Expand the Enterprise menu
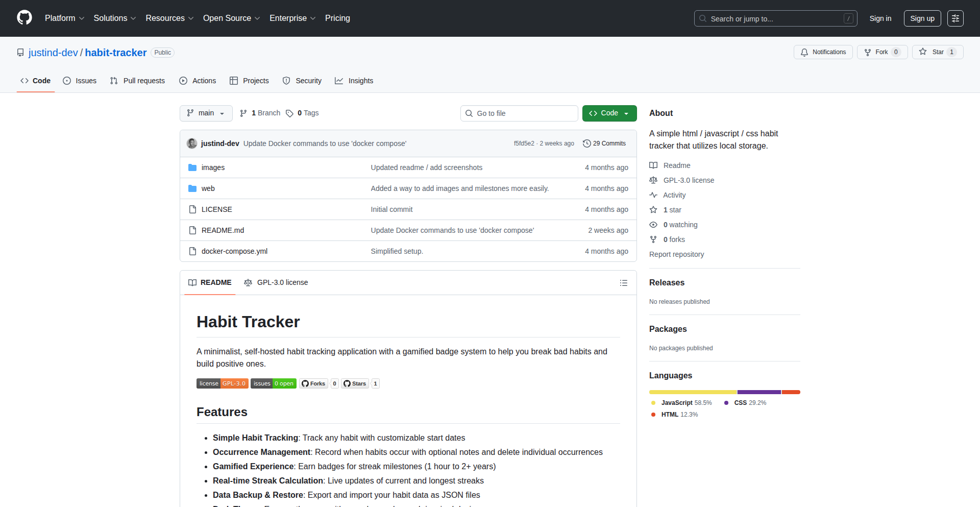Viewport: 980px width, 507px height. pyautogui.click(x=292, y=18)
